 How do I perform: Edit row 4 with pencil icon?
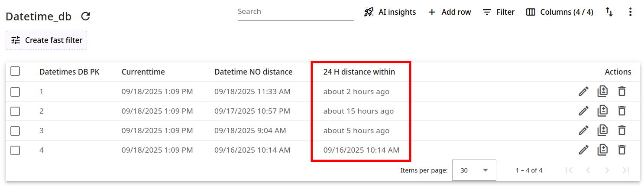click(583, 150)
